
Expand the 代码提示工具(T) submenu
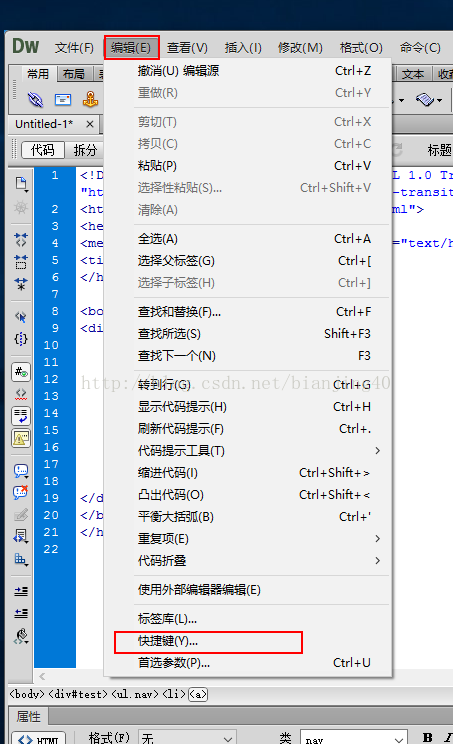pos(248,450)
